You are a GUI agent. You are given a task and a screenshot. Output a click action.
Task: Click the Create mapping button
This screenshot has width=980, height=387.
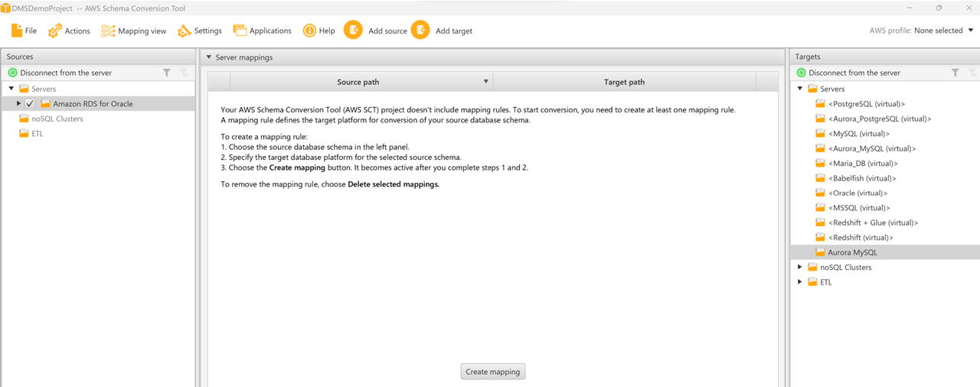(493, 372)
